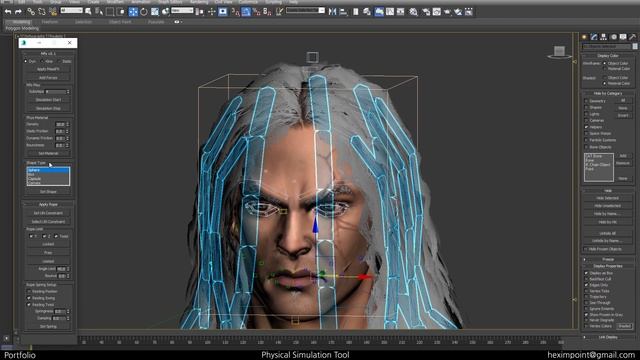Click the Redo arrow icon
Screen dimensions: 640x360
pyautogui.click(x=18, y=12)
